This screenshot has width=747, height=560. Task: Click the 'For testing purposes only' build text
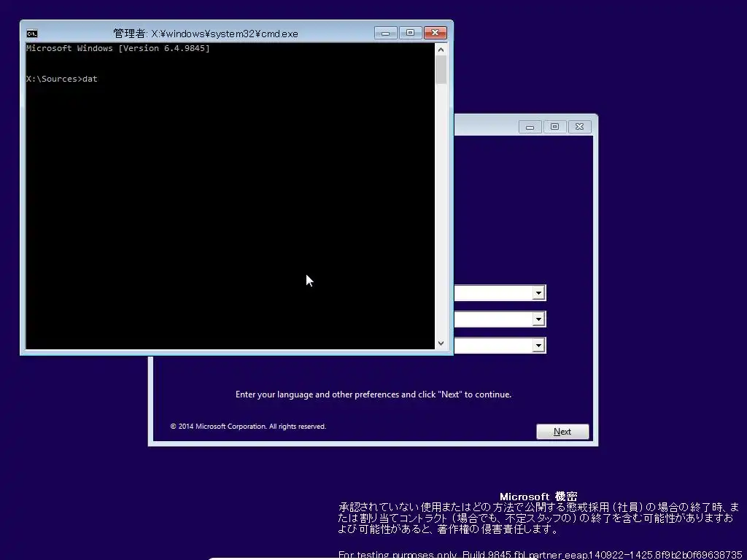541,555
